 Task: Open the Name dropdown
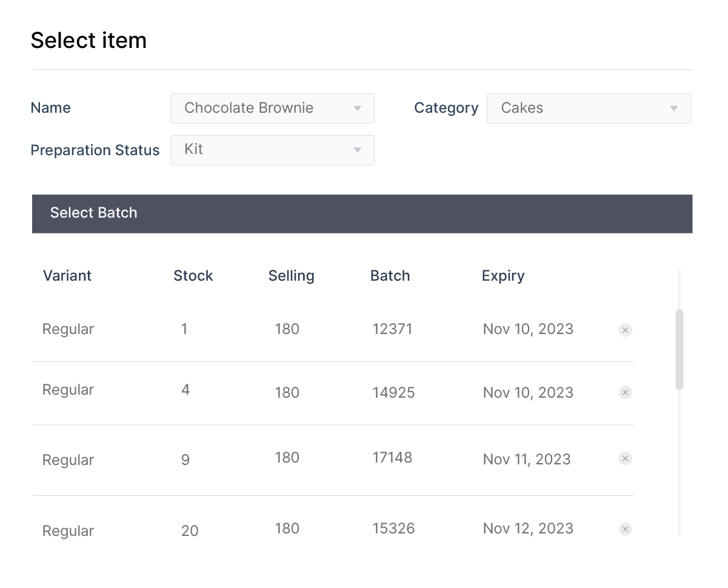click(272, 108)
